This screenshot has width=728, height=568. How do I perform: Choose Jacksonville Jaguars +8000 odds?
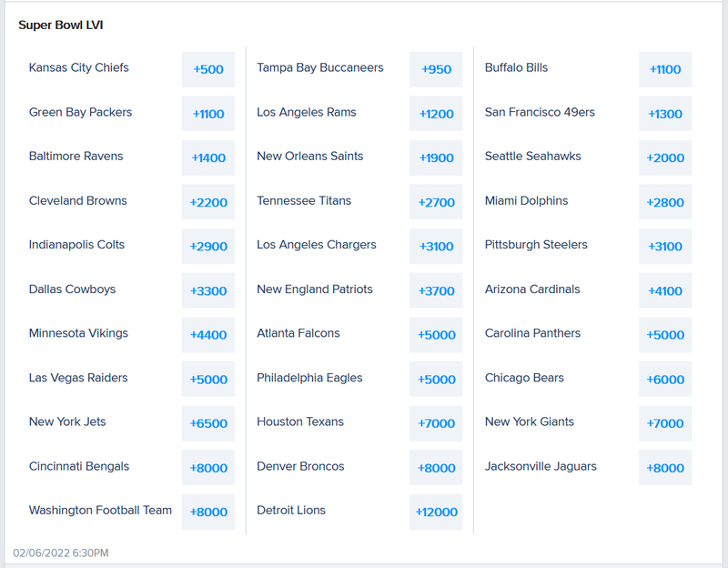point(665,468)
